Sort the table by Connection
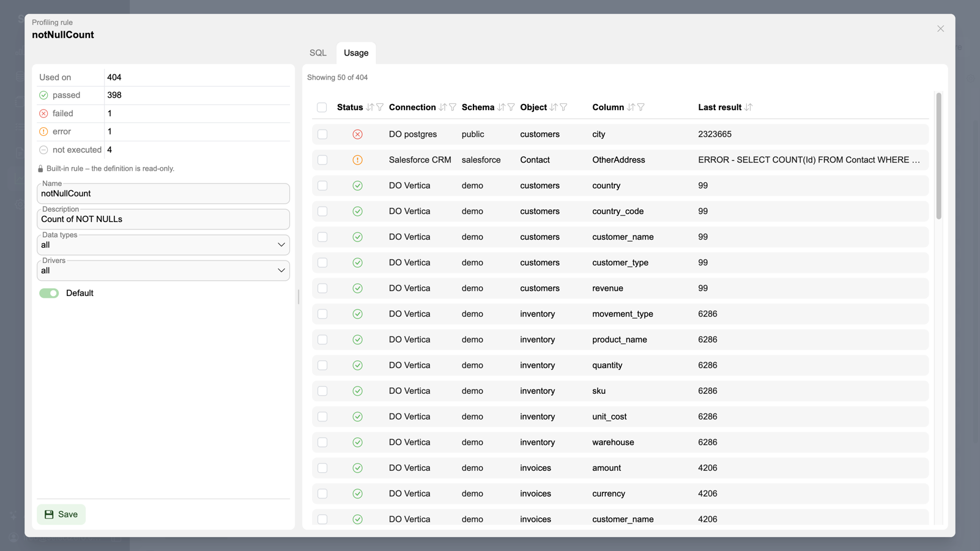980x551 pixels. [443, 107]
